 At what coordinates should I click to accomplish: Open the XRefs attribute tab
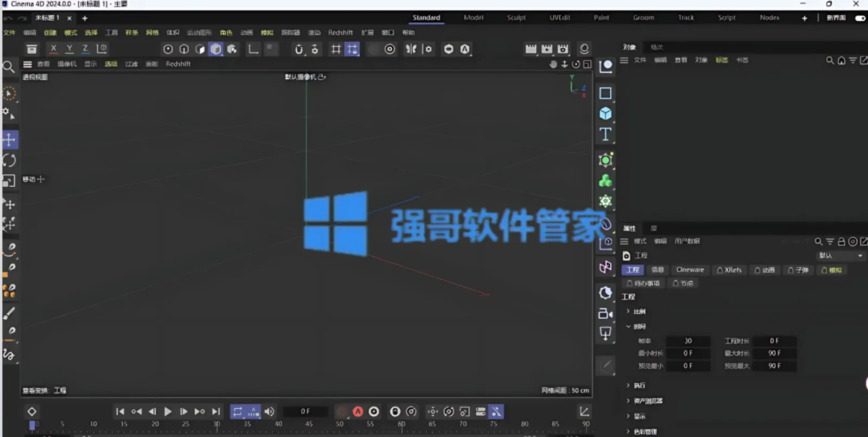[x=729, y=270]
